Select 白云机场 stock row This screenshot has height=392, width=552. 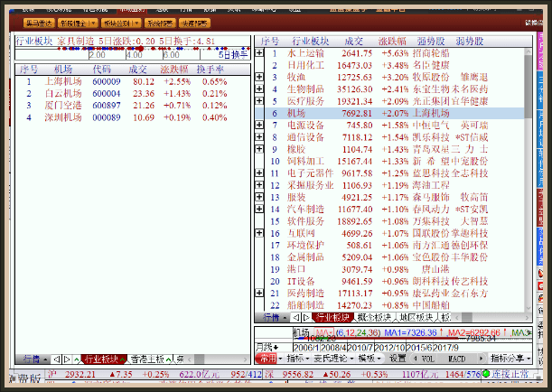tap(133, 94)
